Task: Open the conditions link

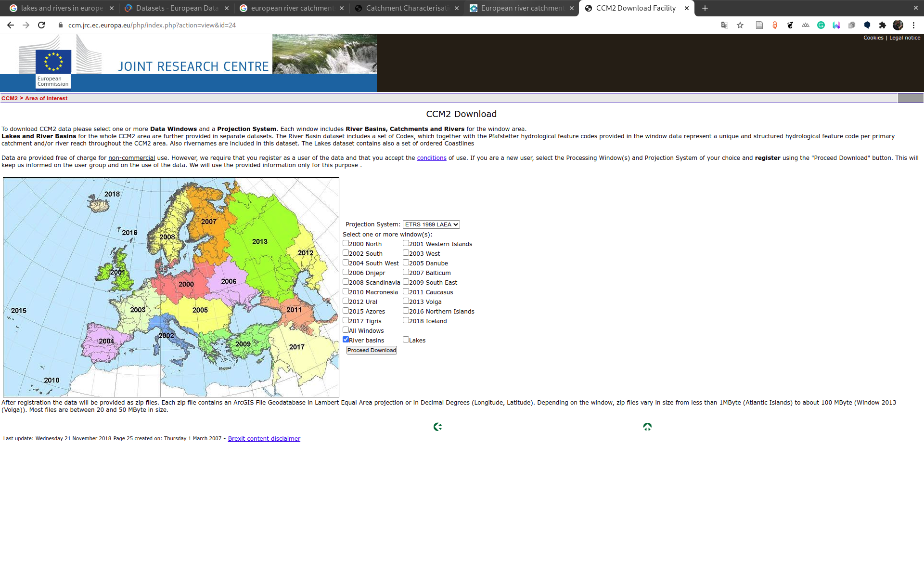Action: click(431, 158)
